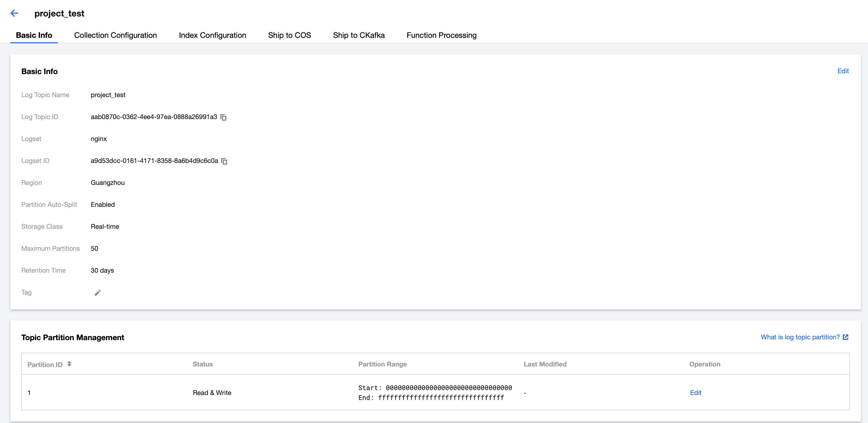
Task: Open the Ship to CKafka tab
Action: click(359, 35)
